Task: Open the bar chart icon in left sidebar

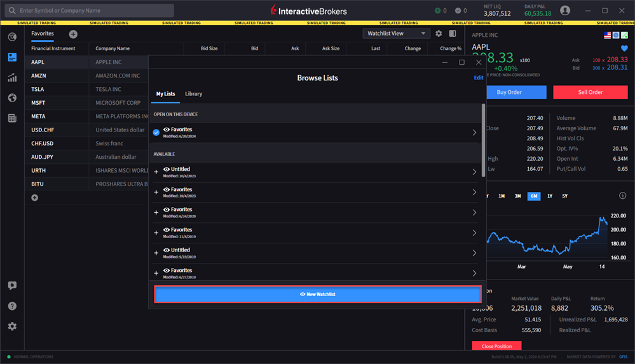Action: pos(12,78)
